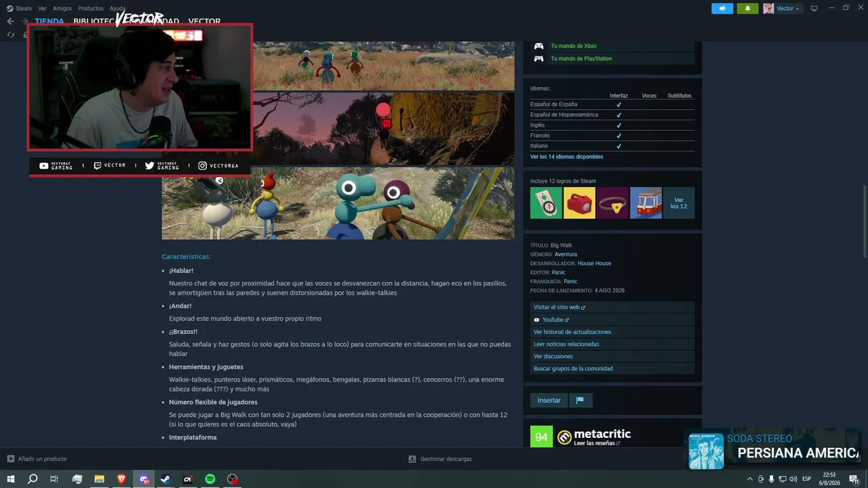Open Ver historial de actualizaciones
Image resolution: width=868 pixels, height=488 pixels.
(x=612, y=332)
